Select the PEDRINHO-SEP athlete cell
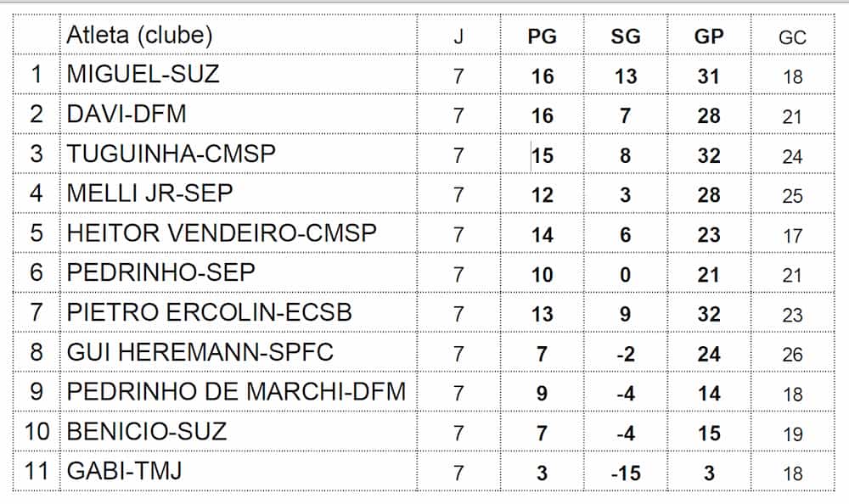The image size is (849, 504). coord(161,273)
